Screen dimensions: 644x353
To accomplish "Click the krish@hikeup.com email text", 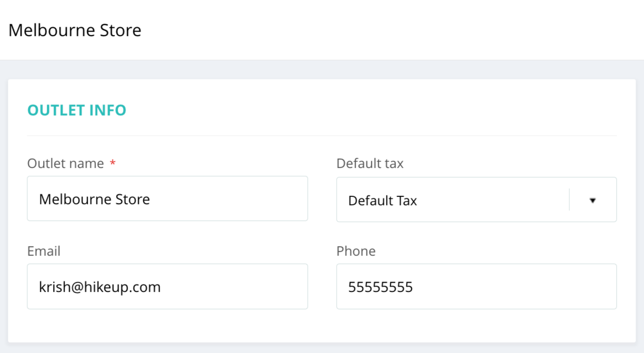I will pos(100,287).
